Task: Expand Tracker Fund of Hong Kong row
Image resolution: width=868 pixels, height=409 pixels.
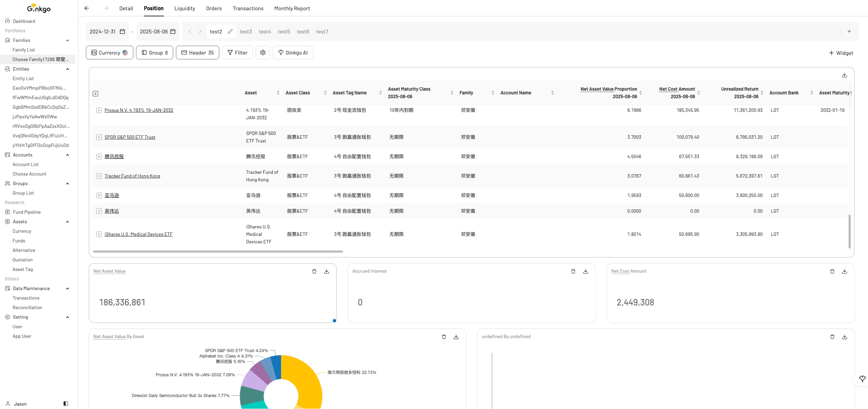Action: (x=99, y=176)
